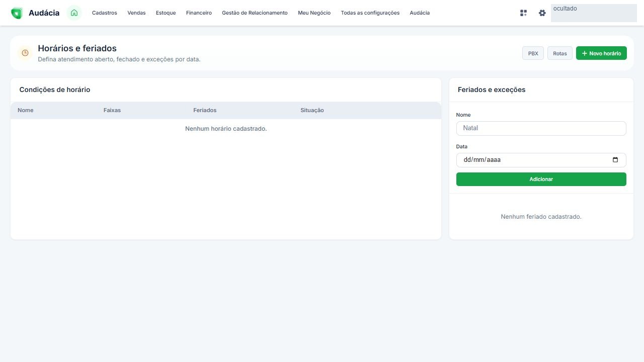The width and height of the screenshot is (644, 362).
Task: Open Todas as configurações menu
Action: 370,13
